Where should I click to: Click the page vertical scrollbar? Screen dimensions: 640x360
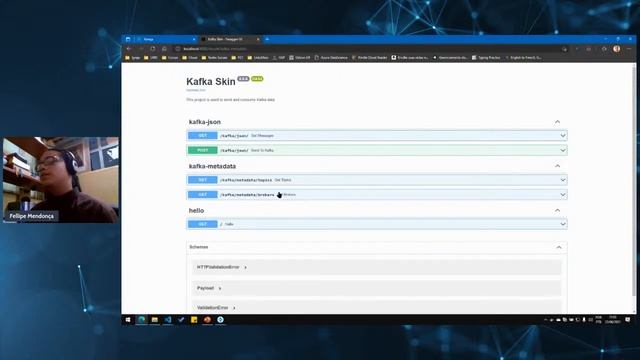click(x=633, y=180)
